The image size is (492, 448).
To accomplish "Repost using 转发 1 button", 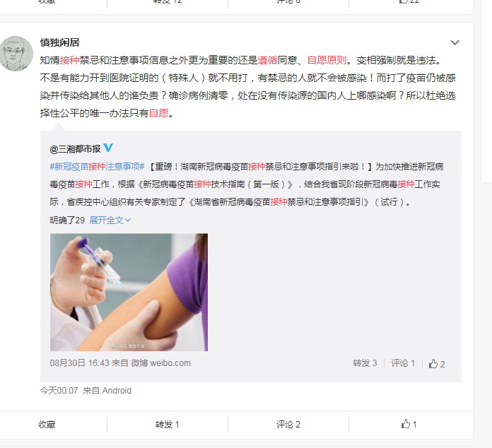I will point(168,425).
